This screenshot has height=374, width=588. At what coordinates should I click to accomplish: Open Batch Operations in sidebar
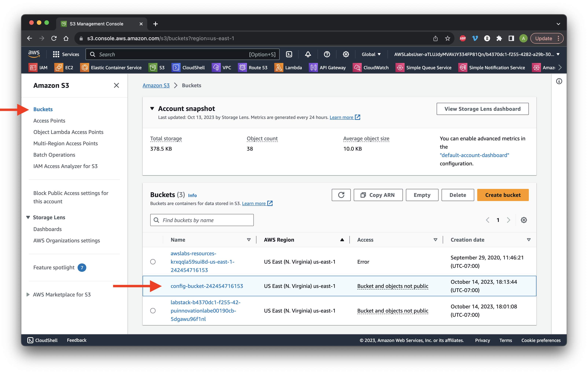[x=54, y=155]
